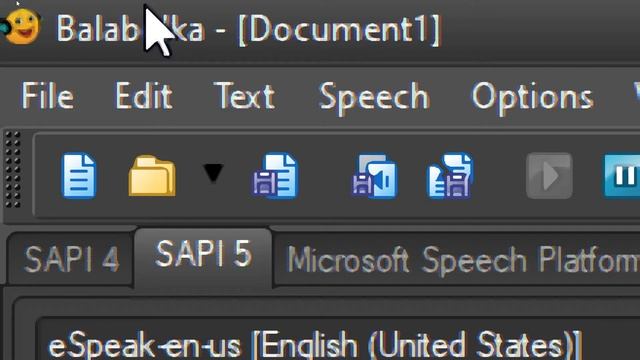Click the dotted toolbar grip handle
Screen dimensions: 640x360
pyautogui.click(x=12, y=169)
